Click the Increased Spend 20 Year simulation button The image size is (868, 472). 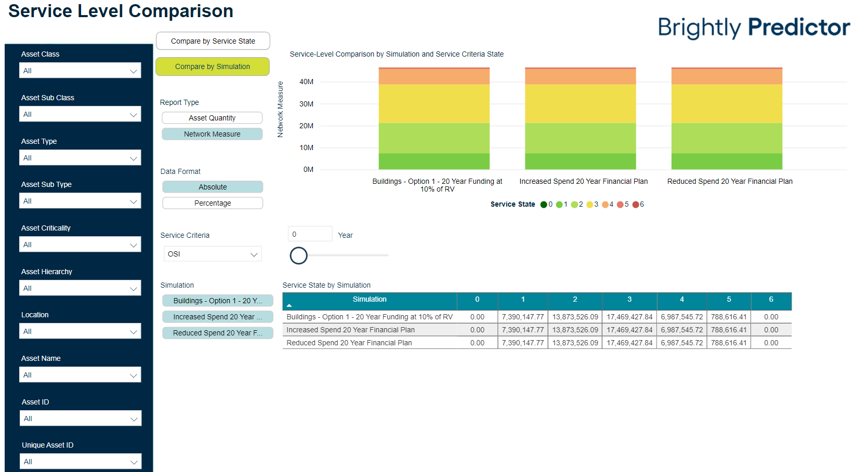pyautogui.click(x=217, y=317)
